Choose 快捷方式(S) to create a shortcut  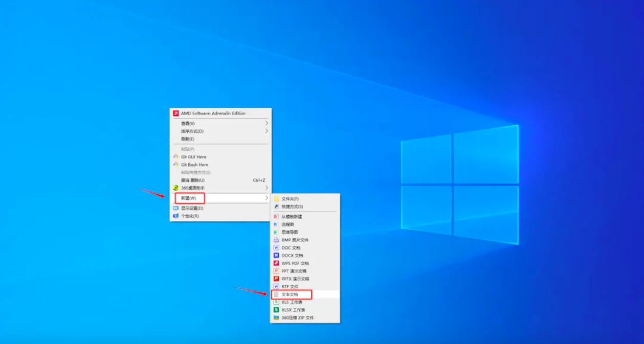(x=292, y=207)
